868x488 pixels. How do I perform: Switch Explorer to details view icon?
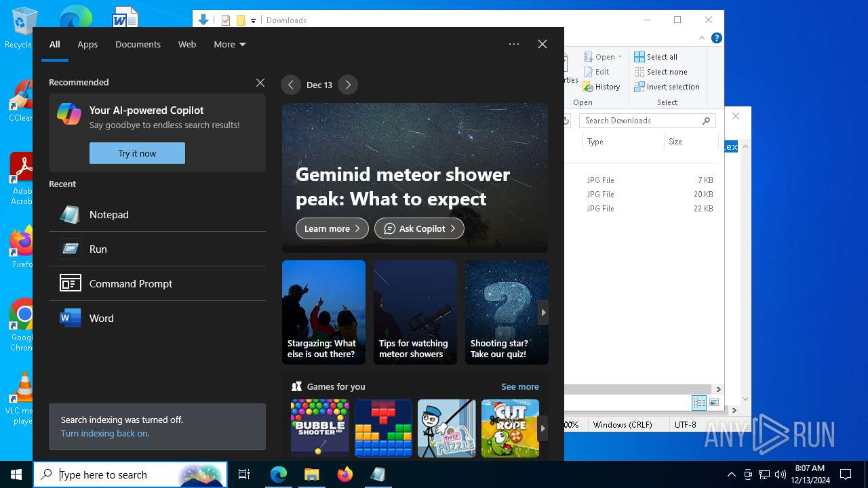pyautogui.click(x=699, y=403)
